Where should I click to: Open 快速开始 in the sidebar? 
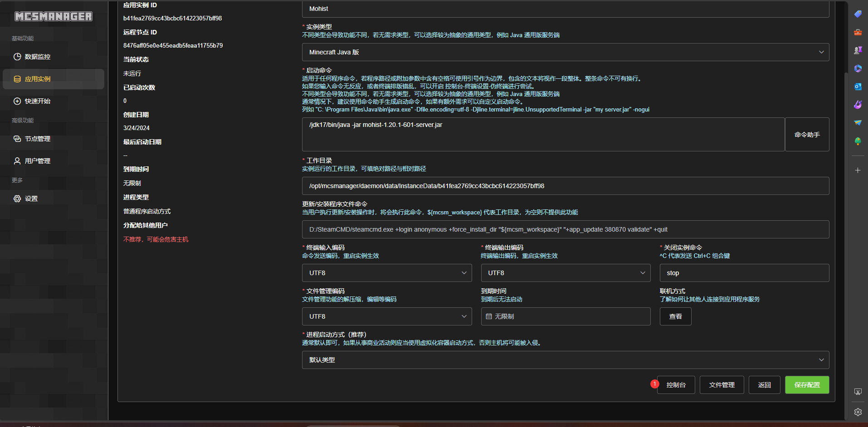pyautogui.click(x=54, y=101)
